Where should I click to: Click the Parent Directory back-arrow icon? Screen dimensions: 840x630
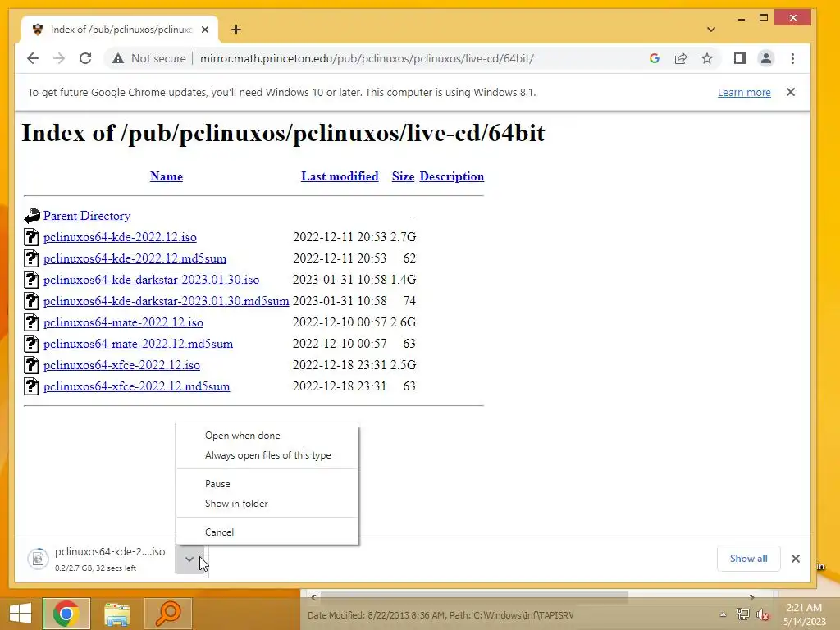tap(32, 216)
